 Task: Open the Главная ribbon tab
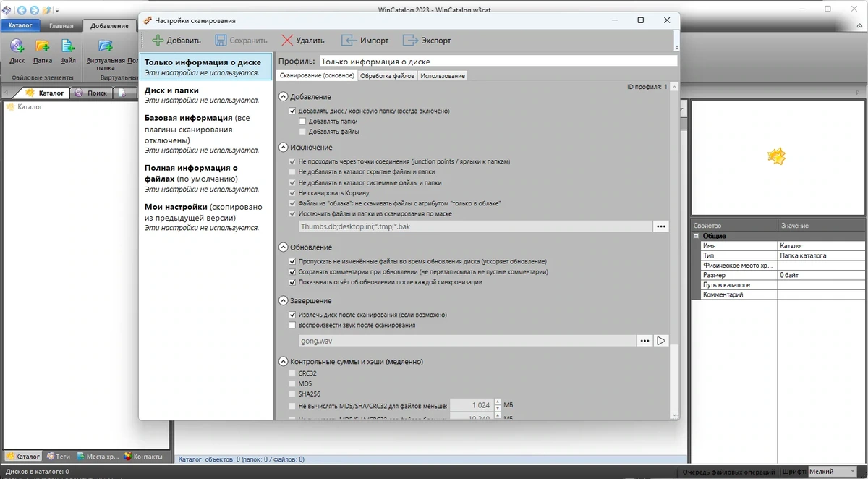coord(61,25)
